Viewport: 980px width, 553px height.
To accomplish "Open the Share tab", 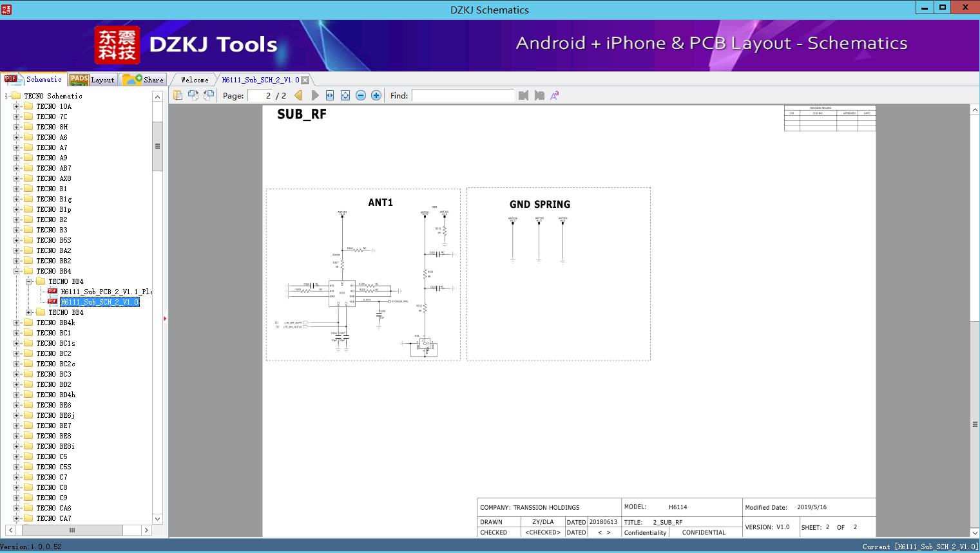I will (144, 80).
